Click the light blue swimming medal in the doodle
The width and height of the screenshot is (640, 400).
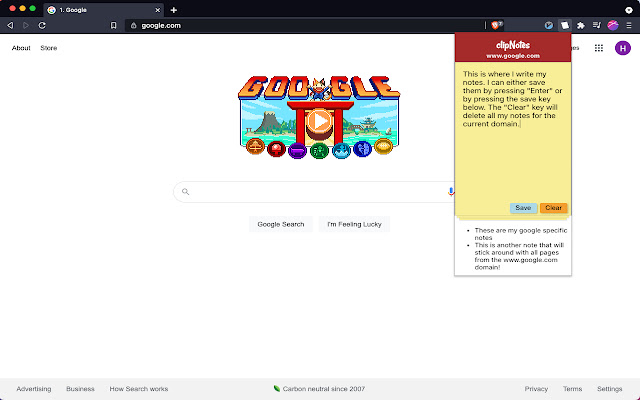[341, 151]
